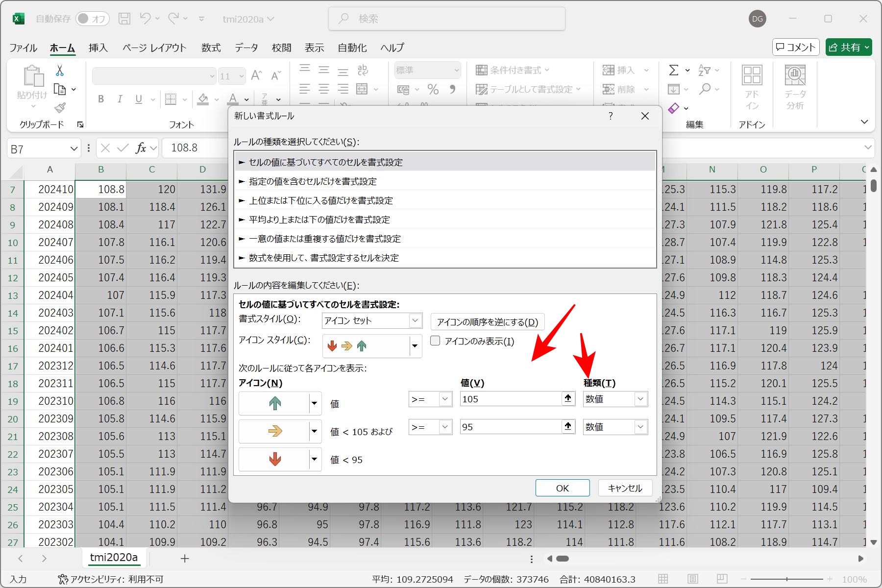Click the Sort and Filter icon

[x=704, y=70]
